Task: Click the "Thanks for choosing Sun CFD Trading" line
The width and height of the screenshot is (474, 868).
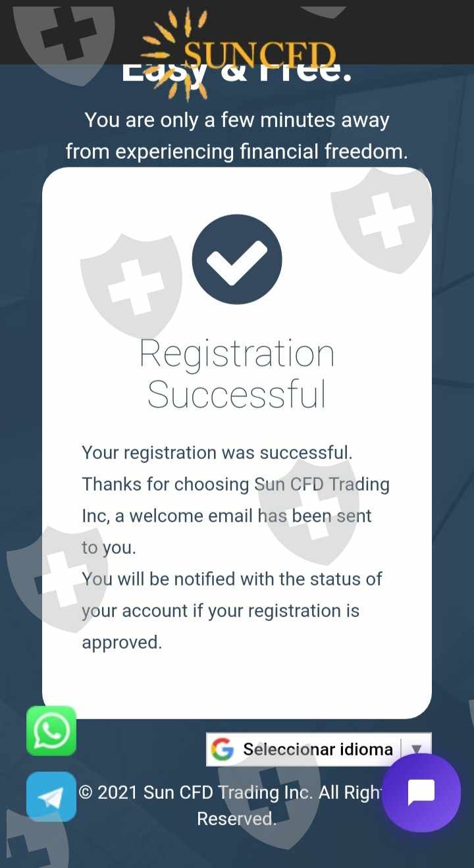Action: pyautogui.click(x=236, y=485)
